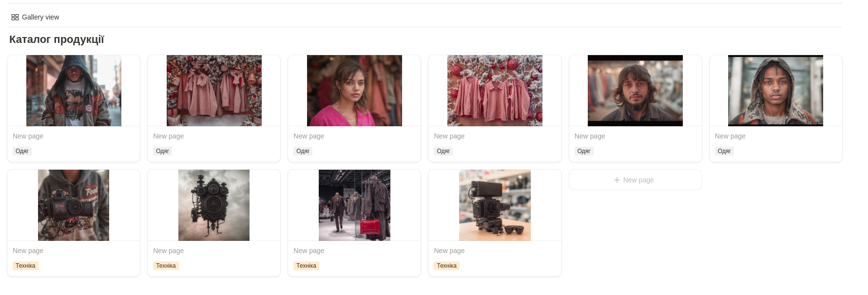Select the hands holding camera thumbnail

point(74,205)
